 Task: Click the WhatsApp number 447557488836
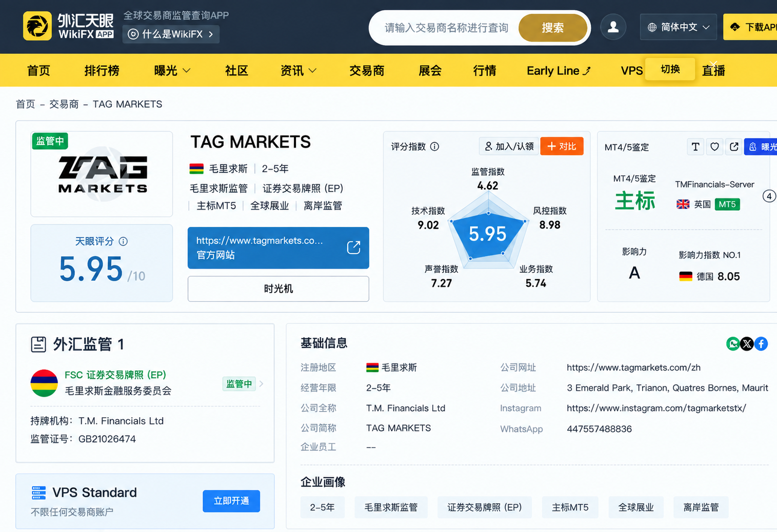[x=599, y=429]
